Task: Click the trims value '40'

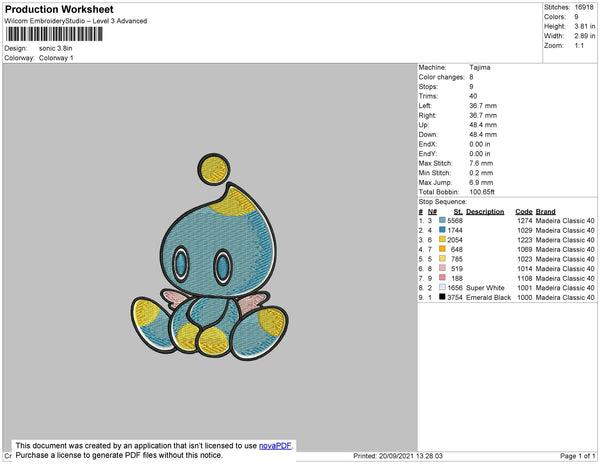Action: (x=473, y=96)
